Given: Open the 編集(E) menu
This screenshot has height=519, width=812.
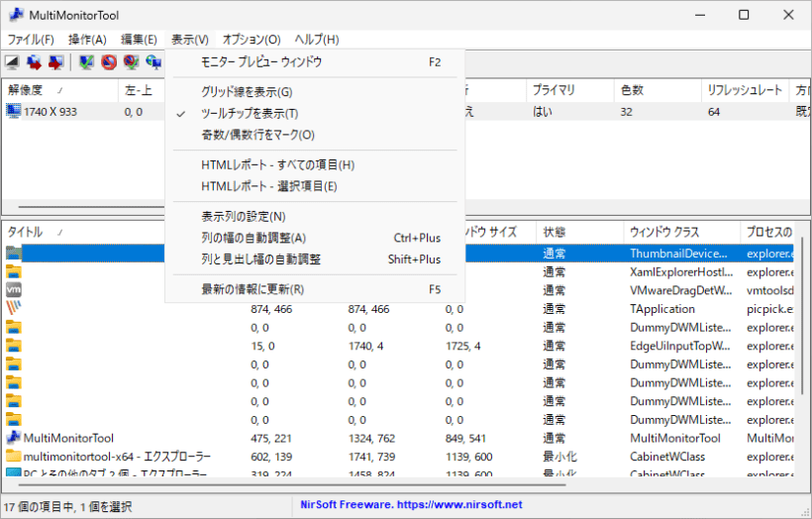Looking at the screenshot, I should pyautogui.click(x=139, y=40).
